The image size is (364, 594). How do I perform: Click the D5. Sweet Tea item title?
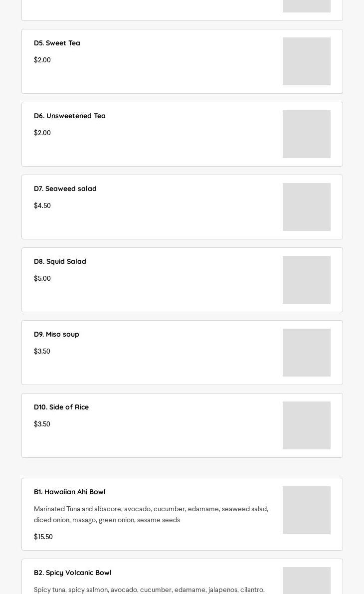(x=57, y=43)
